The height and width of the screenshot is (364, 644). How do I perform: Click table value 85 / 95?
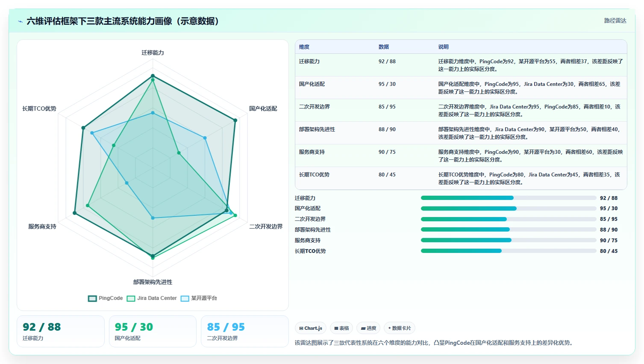(387, 107)
